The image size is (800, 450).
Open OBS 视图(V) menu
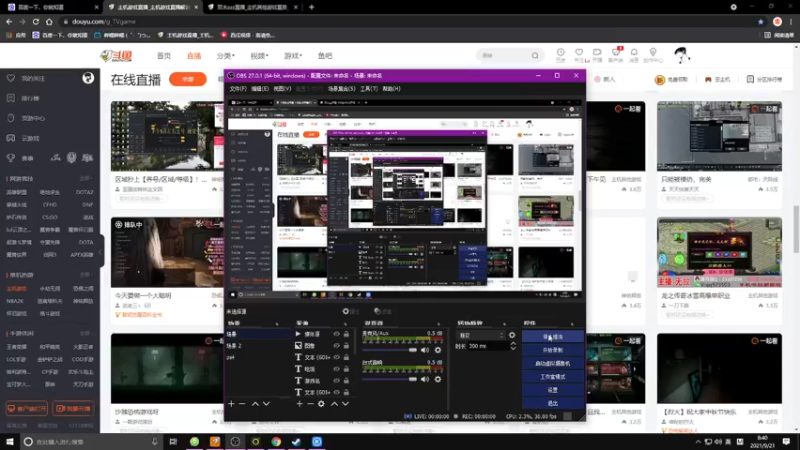coord(282,89)
